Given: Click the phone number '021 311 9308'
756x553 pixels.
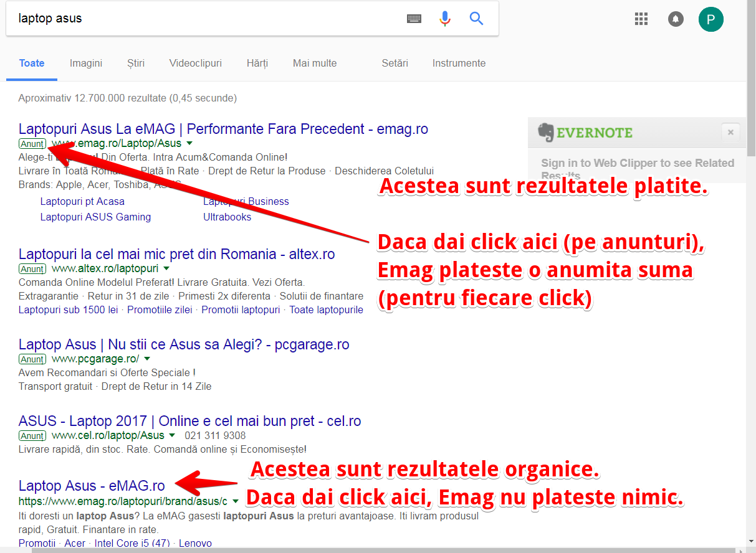Looking at the screenshot, I should click(x=215, y=436).
